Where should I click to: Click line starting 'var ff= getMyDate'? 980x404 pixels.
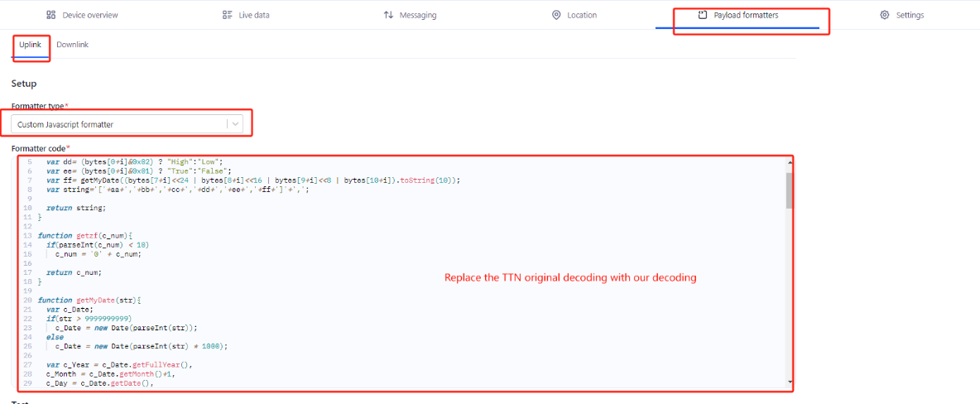pos(253,180)
